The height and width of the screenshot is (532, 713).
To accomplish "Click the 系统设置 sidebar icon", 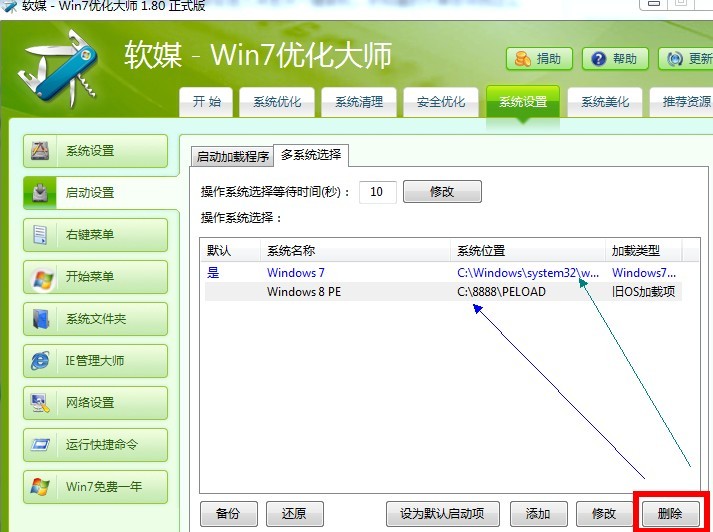I will [x=40, y=151].
